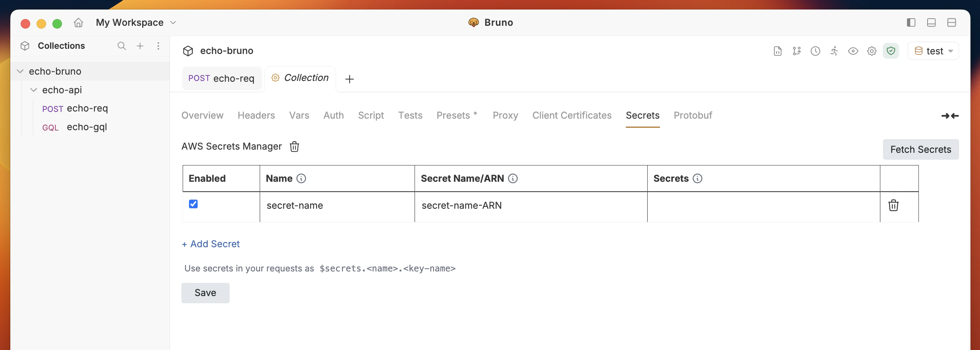980x350 pixels.
Task: Open the Protobuf tab
Action: coord(693,115)
